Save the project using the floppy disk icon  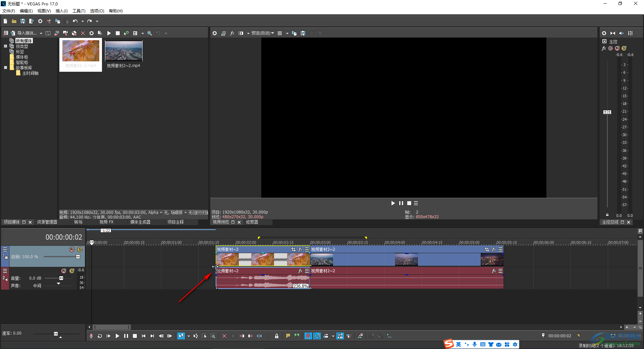pos(23,21)
